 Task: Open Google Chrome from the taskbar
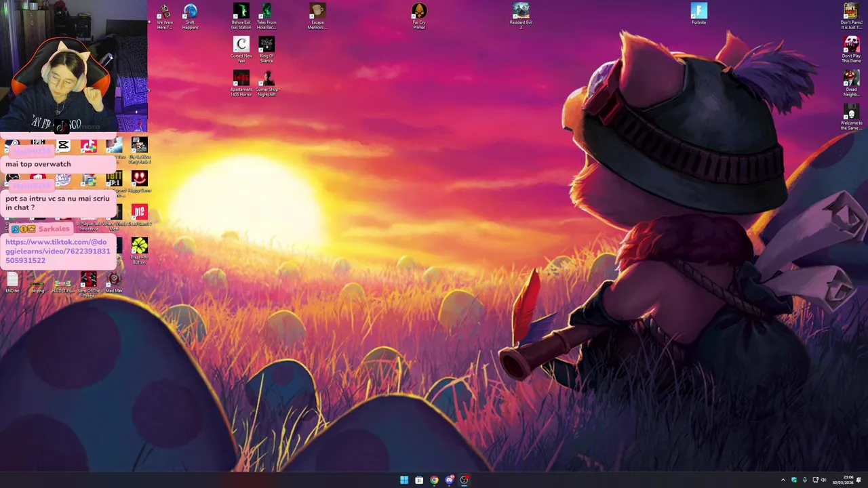(x=434, y=480)
